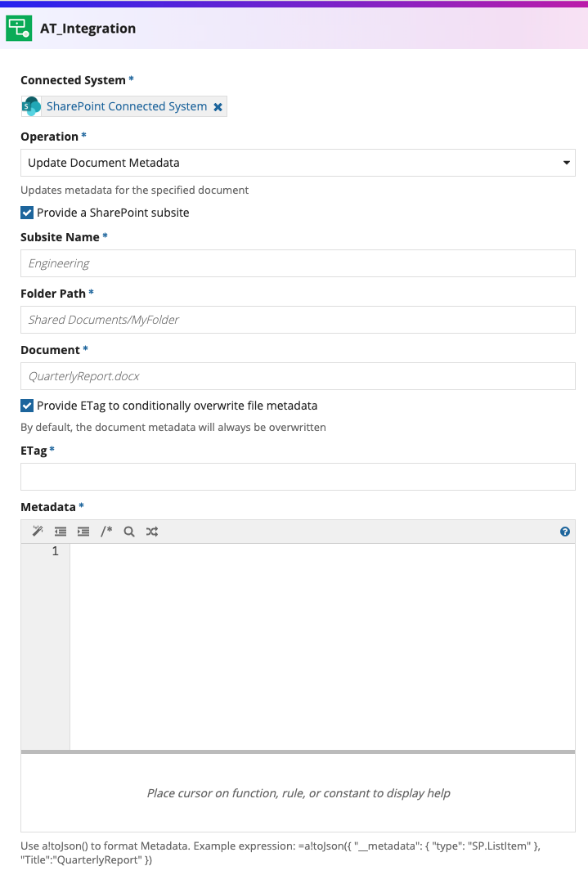Toggle comment with the /* icon
Viewport: 588px width, 875px height.
coord(106,532)
